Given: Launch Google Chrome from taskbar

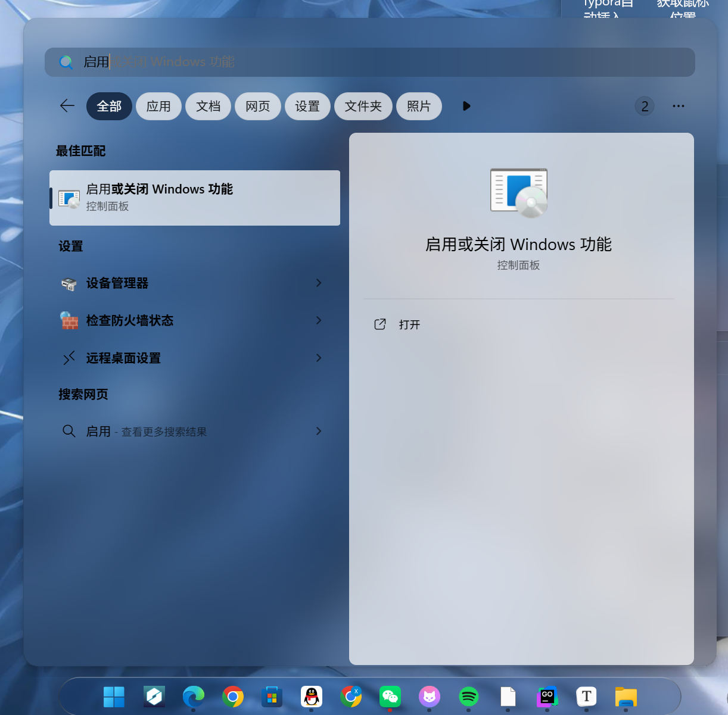Looking at the screenshot, I should click(233, 697).
